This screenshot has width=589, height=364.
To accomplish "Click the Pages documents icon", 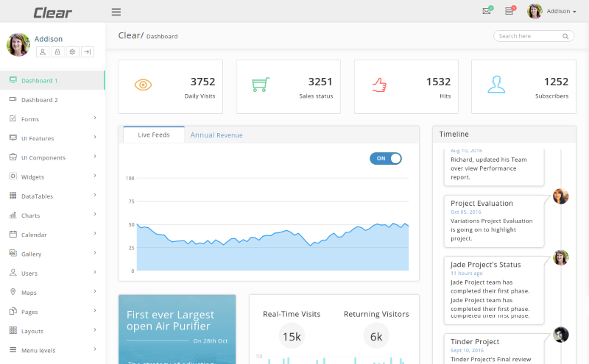I will [13, 311].
